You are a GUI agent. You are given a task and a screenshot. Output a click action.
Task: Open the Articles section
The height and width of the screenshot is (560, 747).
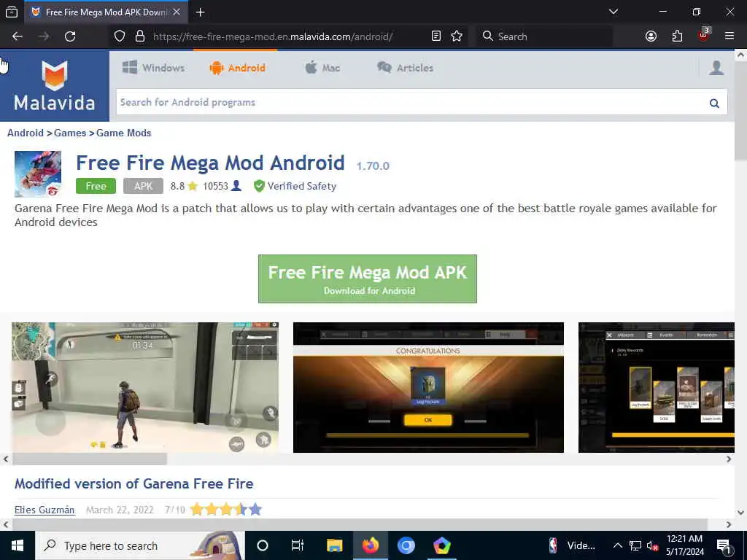point(406,68)
